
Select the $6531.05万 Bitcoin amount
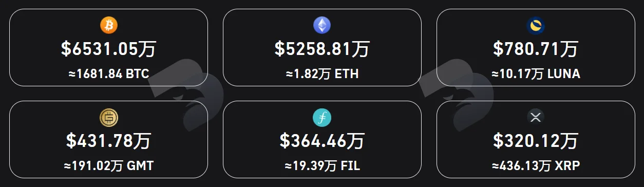point(109,49)
